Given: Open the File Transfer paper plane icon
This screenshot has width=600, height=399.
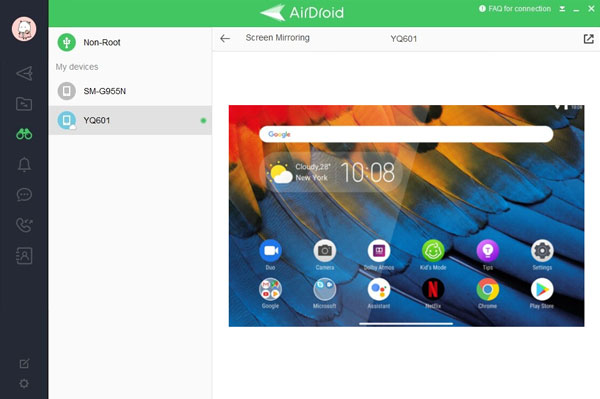Looking at the screenshot, I should [x=24, y=73].
